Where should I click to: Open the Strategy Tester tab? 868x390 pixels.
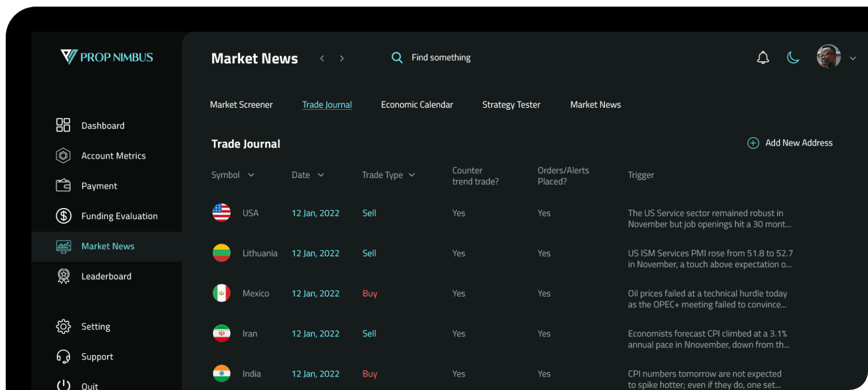511,105
